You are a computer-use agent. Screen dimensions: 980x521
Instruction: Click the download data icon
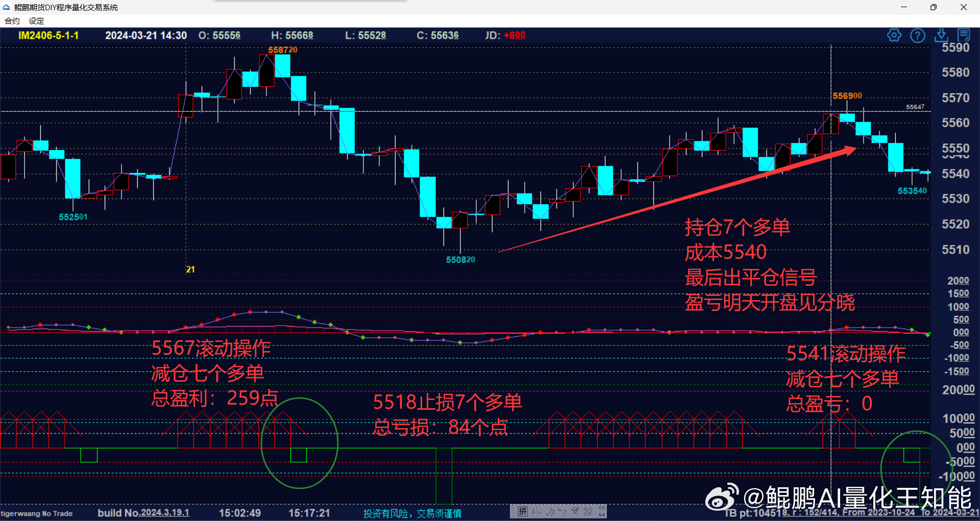point(941,35)
